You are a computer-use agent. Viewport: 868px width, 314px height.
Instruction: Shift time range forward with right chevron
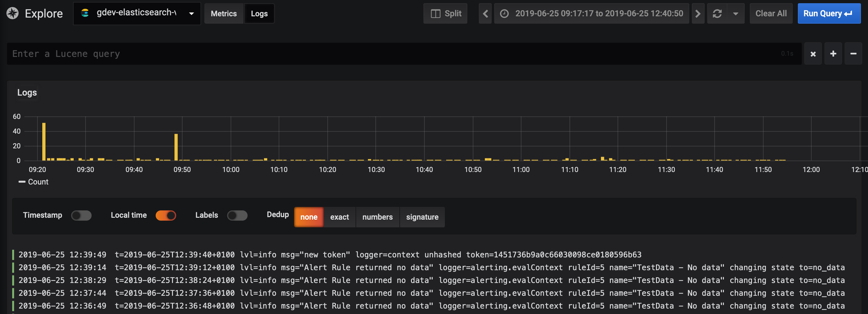pyautogui.click(x=698, y=13)
